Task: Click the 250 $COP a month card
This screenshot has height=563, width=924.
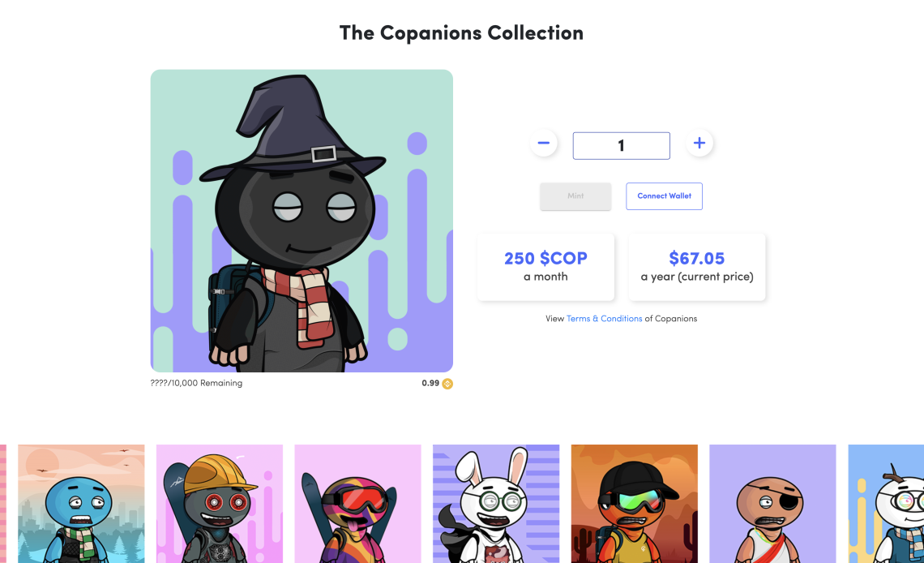Action: point(545,267)
